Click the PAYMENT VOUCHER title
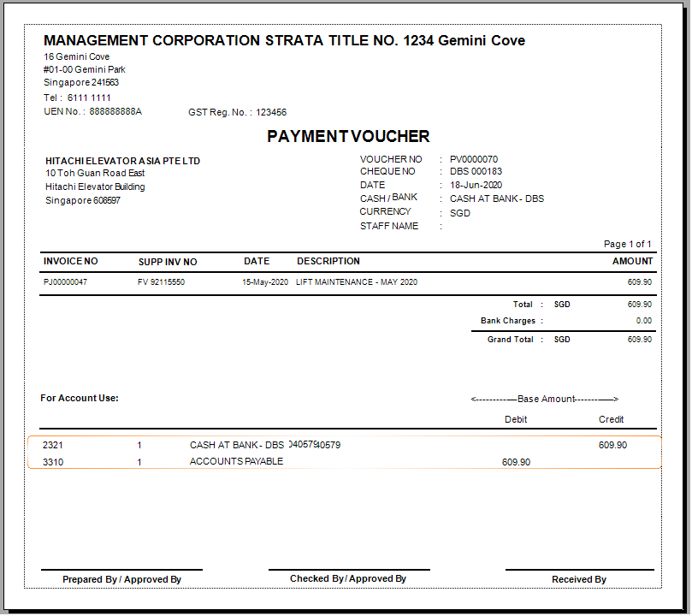Screen dimensions: 692x616 (x=348, y=137)
